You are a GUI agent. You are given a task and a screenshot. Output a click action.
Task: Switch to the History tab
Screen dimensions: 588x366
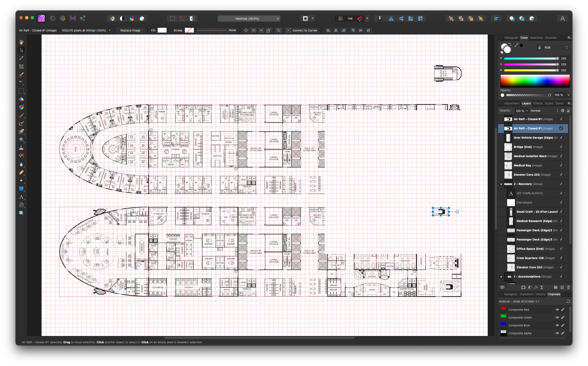540,294
